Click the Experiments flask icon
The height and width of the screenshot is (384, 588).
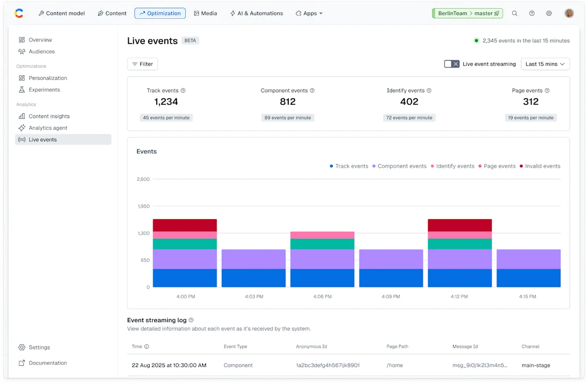tap(22, 90)
